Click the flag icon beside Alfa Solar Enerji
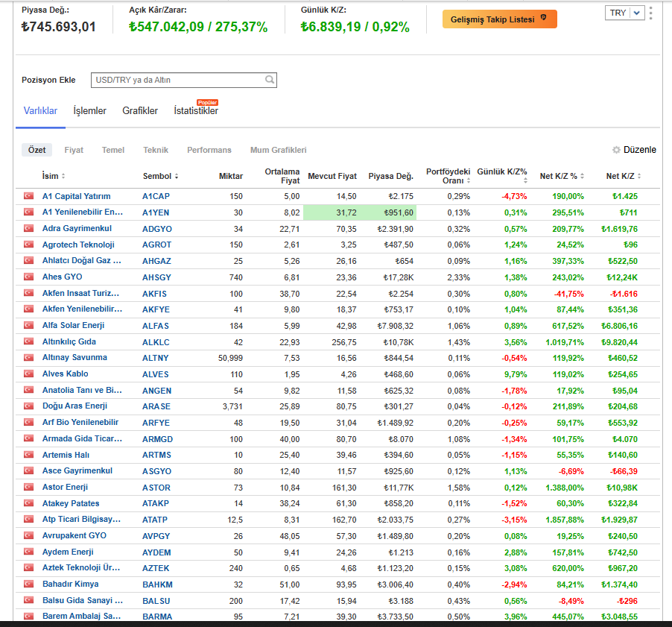This screenshot has width=672, height=627. [x=29, y=325]
